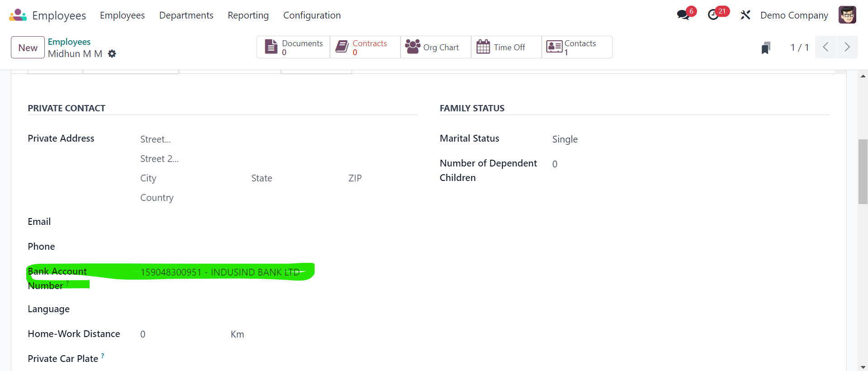The height and width of the screenshot is (371, 868).
Task: Click the scrollbar down arrow
Action: [863, 367]
